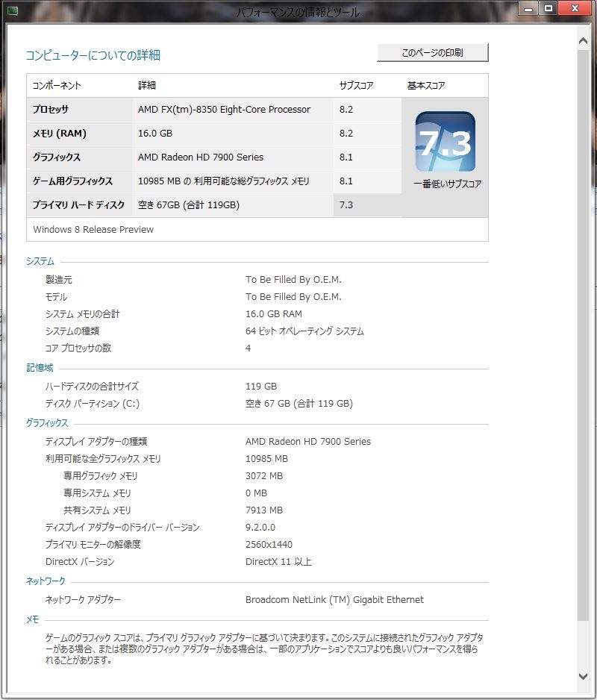
Task: Maximize the performance information window
Action: coord(548,8)
